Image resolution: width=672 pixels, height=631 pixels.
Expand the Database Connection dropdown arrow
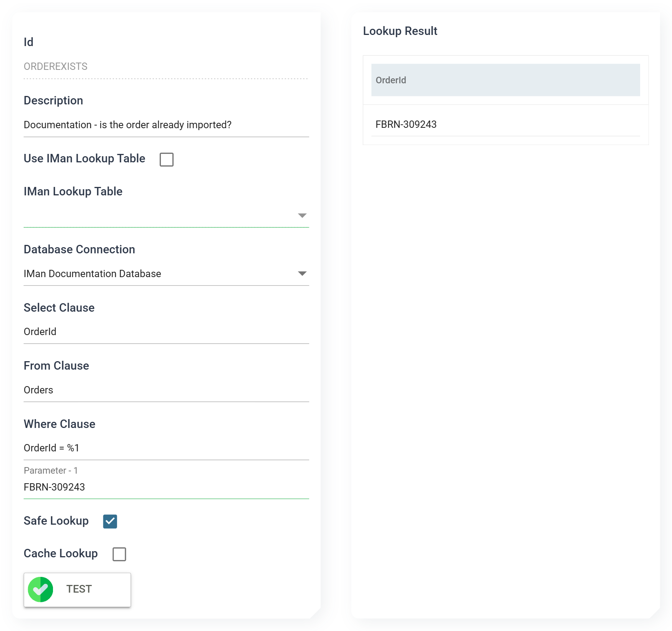(302, 274)
